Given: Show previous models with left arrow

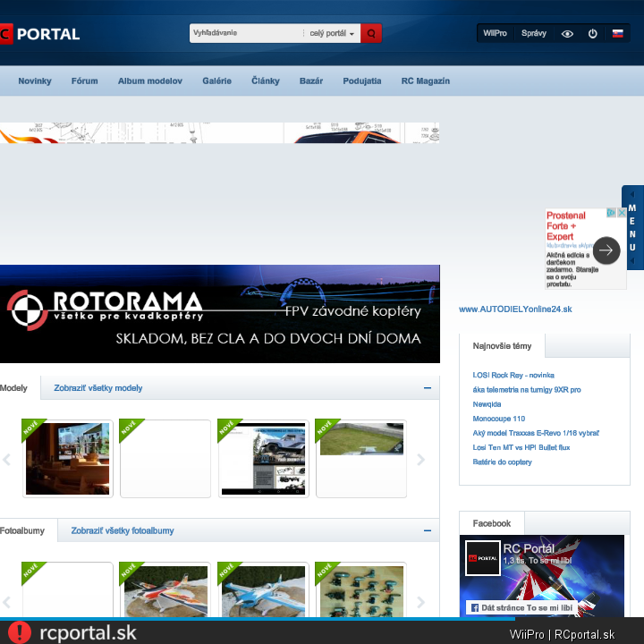Looking at the screenshot, I should (x=6, y=459).
